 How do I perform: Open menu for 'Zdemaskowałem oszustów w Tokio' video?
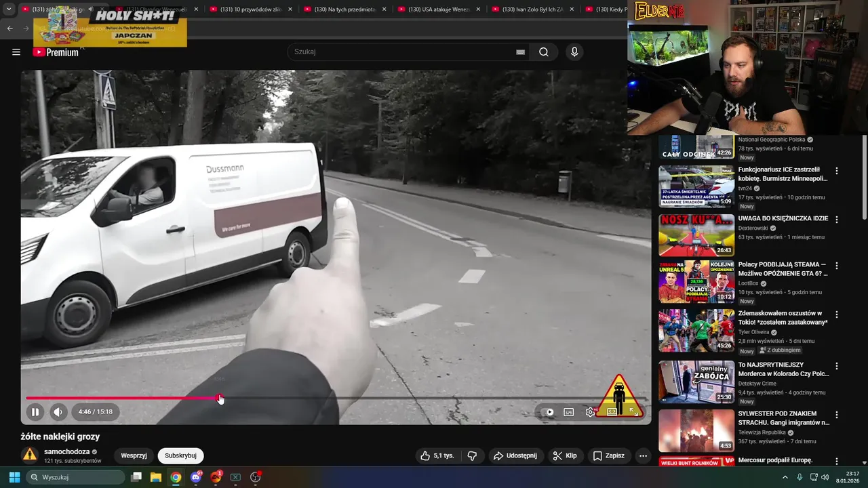tap(837, 314)
